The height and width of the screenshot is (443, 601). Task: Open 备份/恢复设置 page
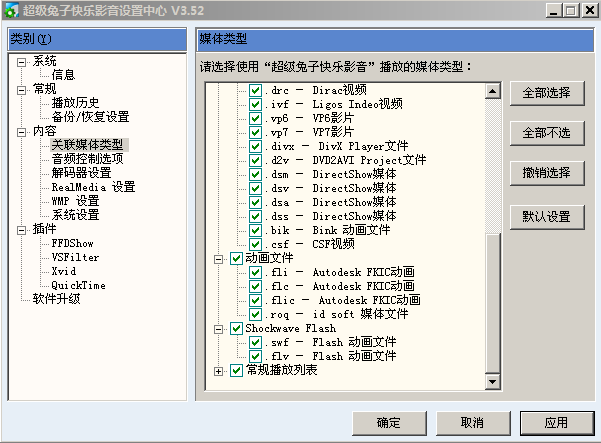point(90,116)
